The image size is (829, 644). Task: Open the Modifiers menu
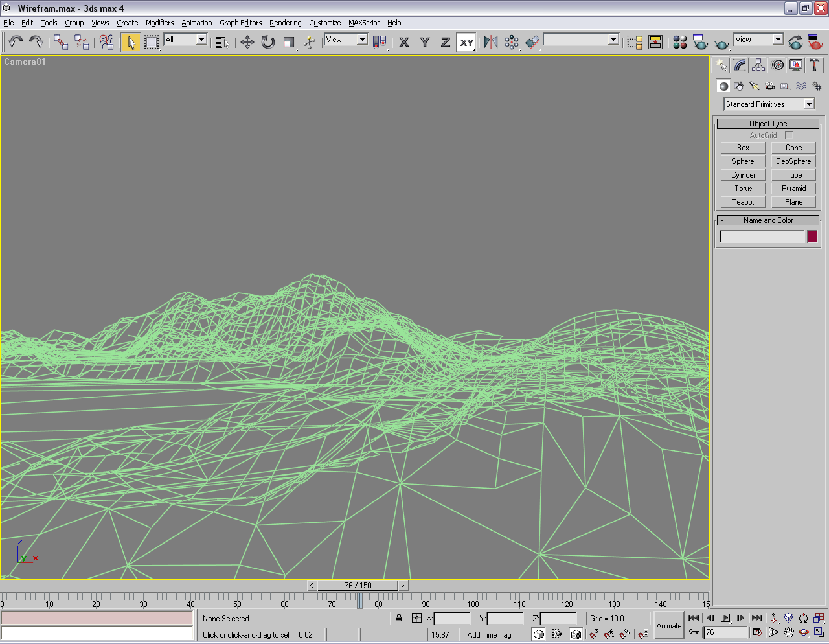pyautogui.click(x=159, y=23)
